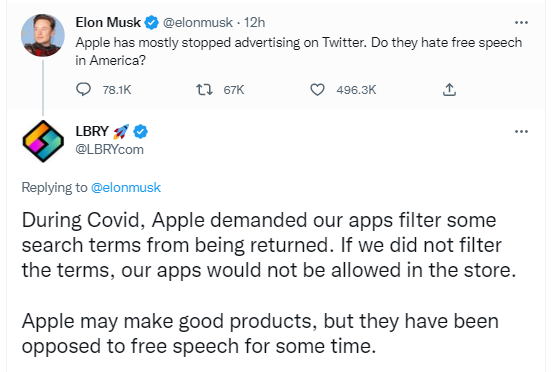Open Elon Musk's profile picture
554x372 pixels.
pos(43,35)
